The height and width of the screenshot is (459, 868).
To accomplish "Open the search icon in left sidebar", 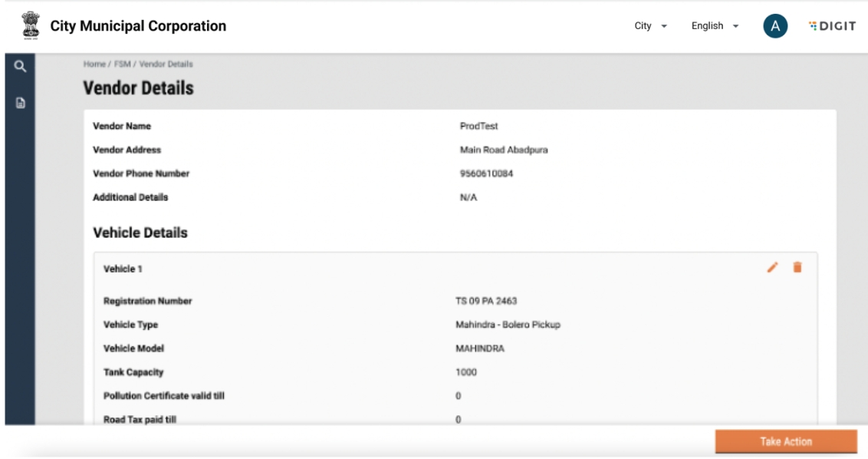I will pyautogui.click(x=21, y=67).
